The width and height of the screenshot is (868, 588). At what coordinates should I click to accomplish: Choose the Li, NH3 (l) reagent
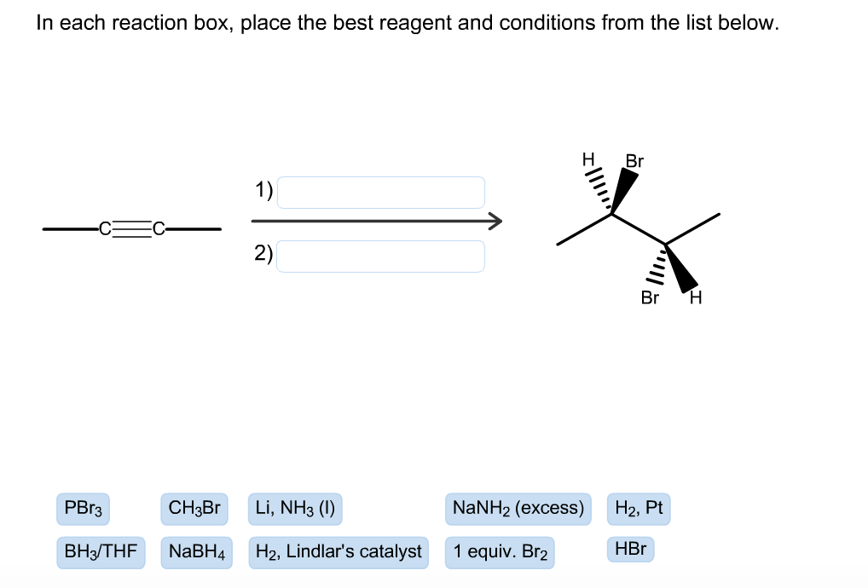click(x=294, y=509)
